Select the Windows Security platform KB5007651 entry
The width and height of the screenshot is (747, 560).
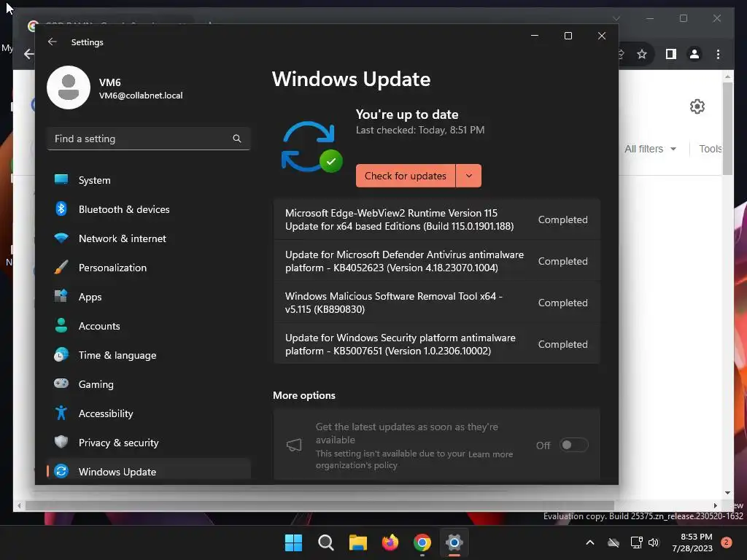pyautogui.click(x=436, y=344)
